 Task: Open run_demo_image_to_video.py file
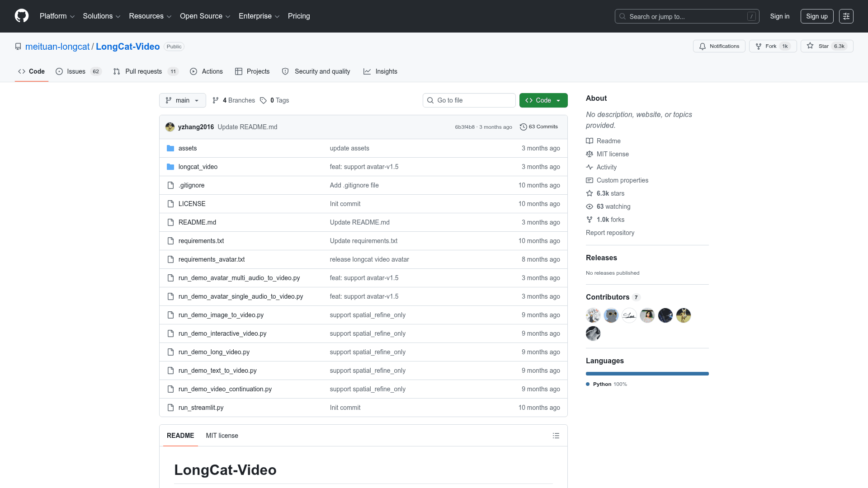pos(221,315)
